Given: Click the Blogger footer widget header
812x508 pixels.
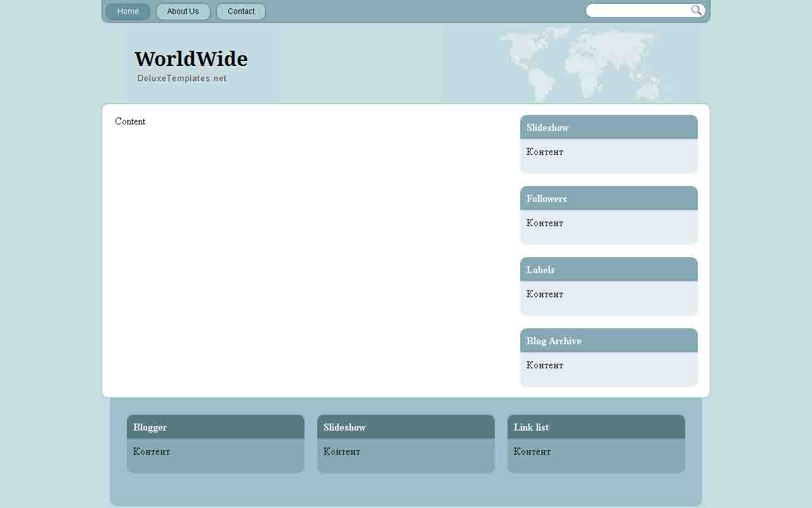Looking at the screenshot, I should pyautogui.click(x=150, y=427).
